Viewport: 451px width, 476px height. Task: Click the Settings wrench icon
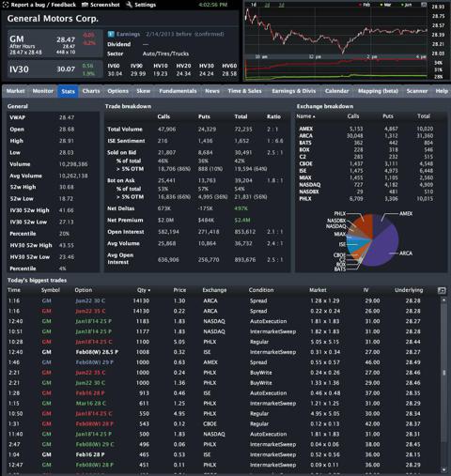[129, 5]
